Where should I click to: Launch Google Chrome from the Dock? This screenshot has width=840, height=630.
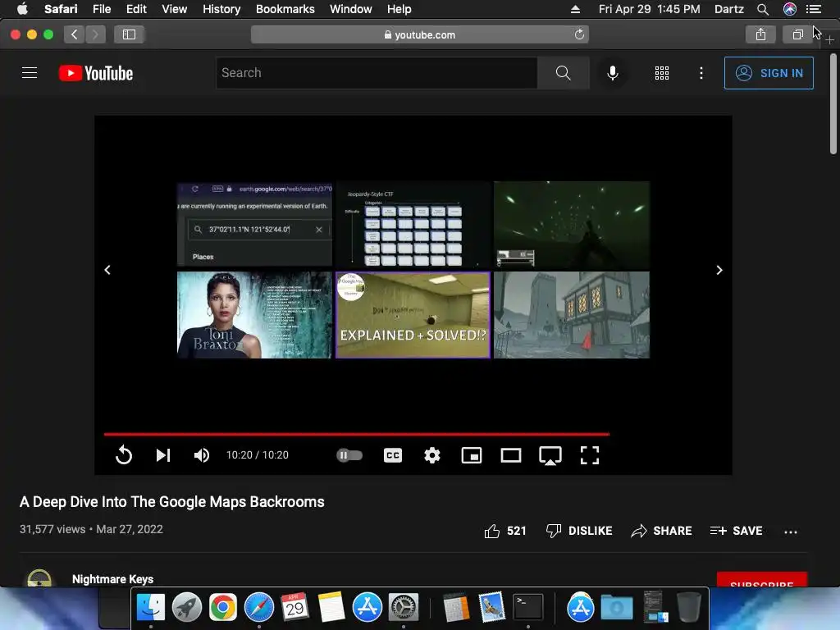(223, 607)
